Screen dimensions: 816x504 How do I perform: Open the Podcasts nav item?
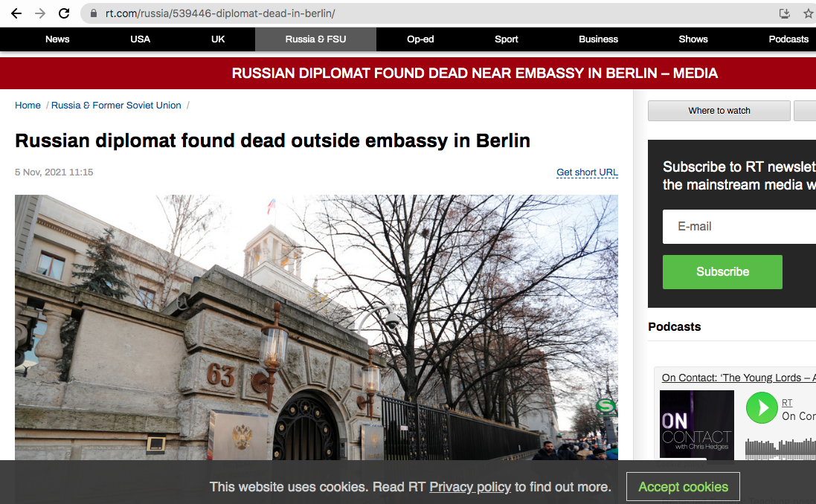(788, 39)
